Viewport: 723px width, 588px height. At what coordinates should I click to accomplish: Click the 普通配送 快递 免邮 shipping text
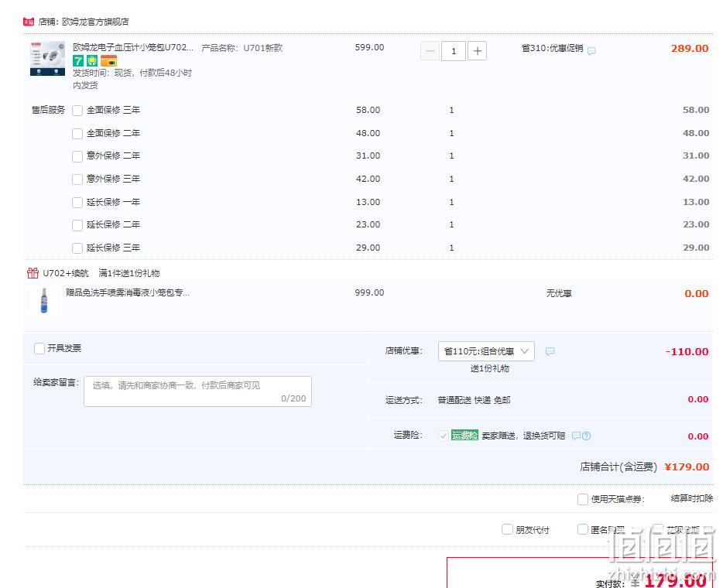[474, 400]
